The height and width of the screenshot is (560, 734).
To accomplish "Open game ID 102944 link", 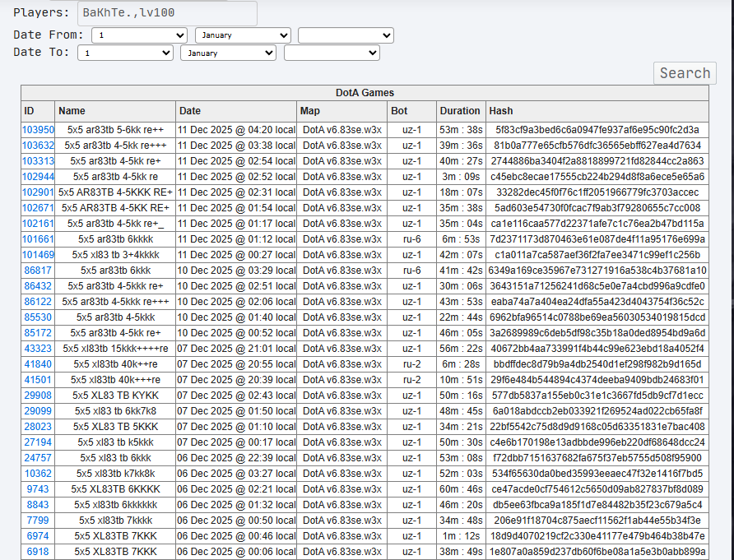I will 38,177.
